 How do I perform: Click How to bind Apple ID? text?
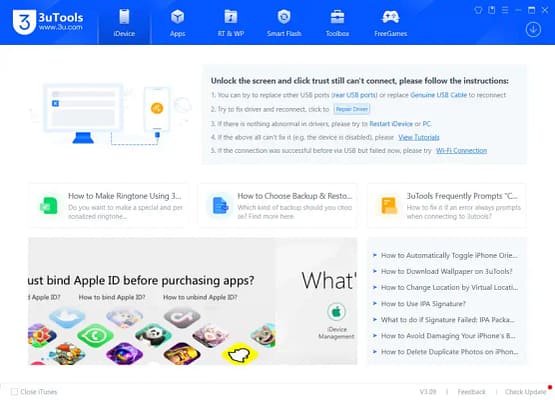click(x=112, y=297)
